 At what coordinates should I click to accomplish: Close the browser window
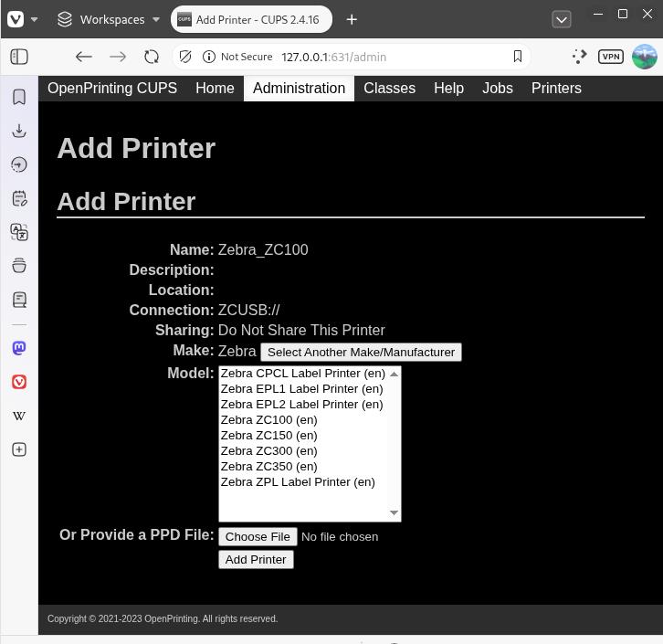point(647,14)
